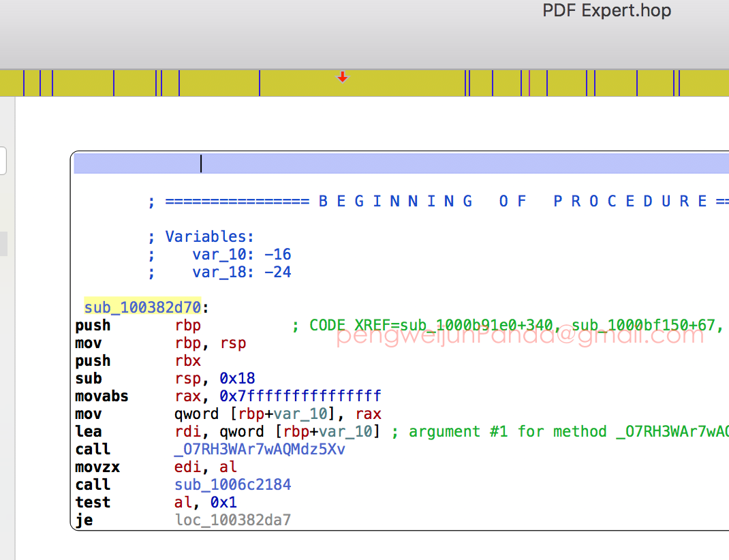Click the lea instruction mnemonic
The width and height of the screenshot is (729, 560).
pyautogui.click(x=89, y=431)
